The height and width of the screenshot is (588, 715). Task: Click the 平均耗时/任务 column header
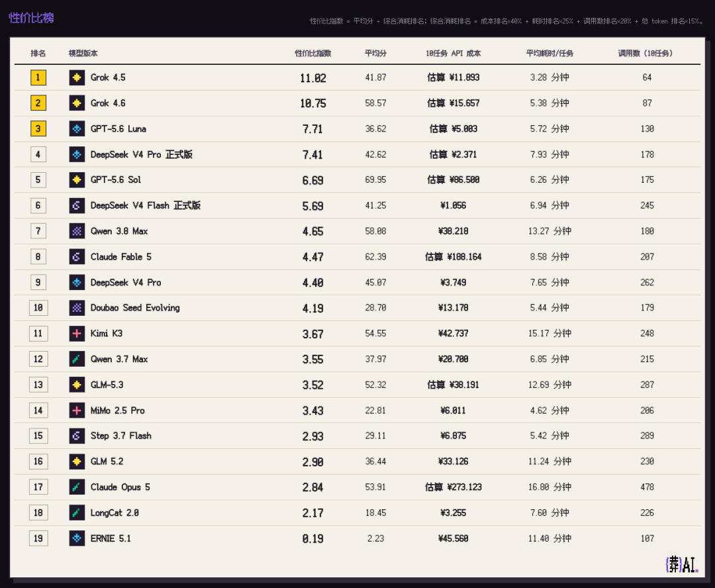tap(549, 54)
